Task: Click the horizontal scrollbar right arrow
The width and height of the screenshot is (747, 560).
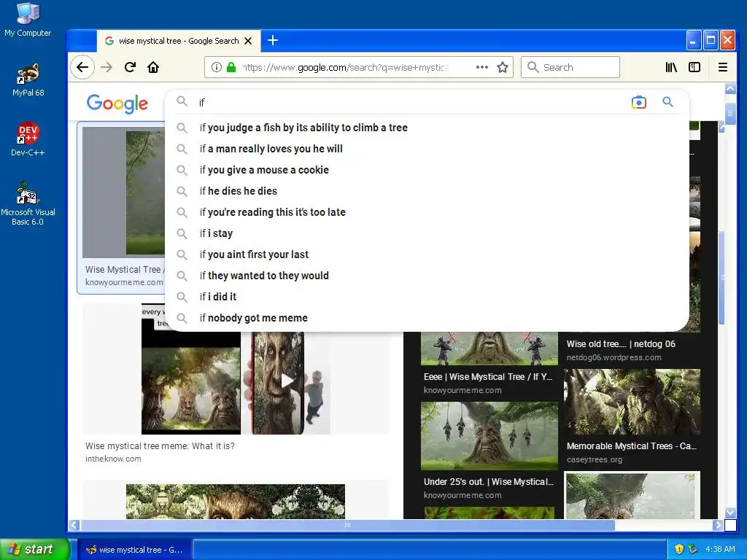Action: (x=718, y=525)
